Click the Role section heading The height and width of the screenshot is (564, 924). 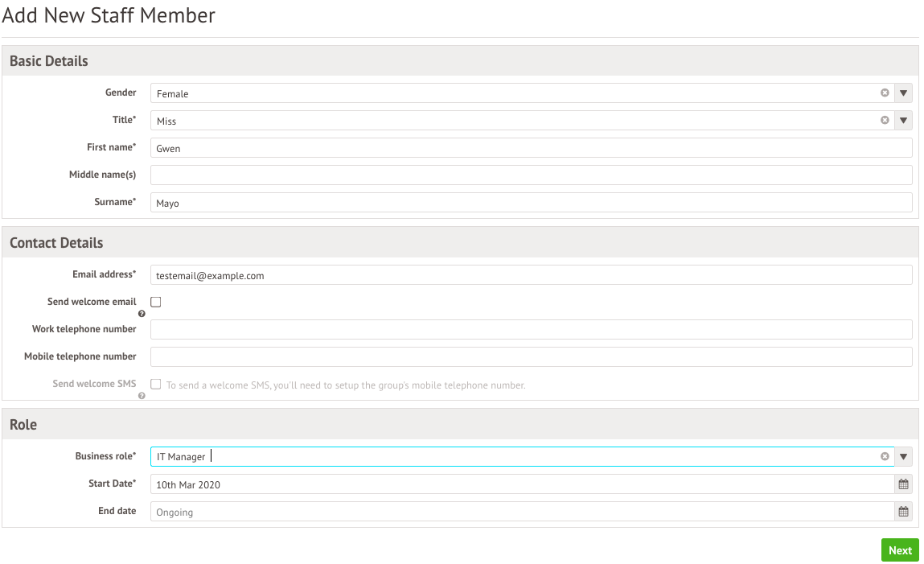click(23, 424)
